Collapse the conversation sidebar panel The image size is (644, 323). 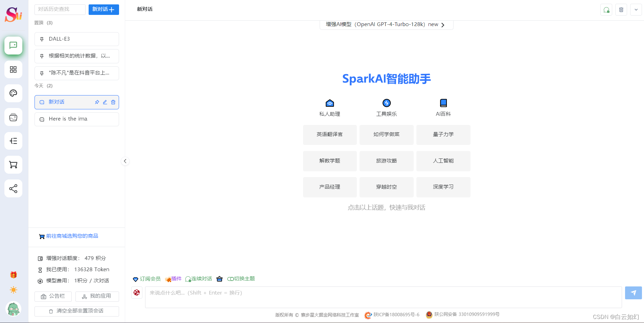[125, 161]
